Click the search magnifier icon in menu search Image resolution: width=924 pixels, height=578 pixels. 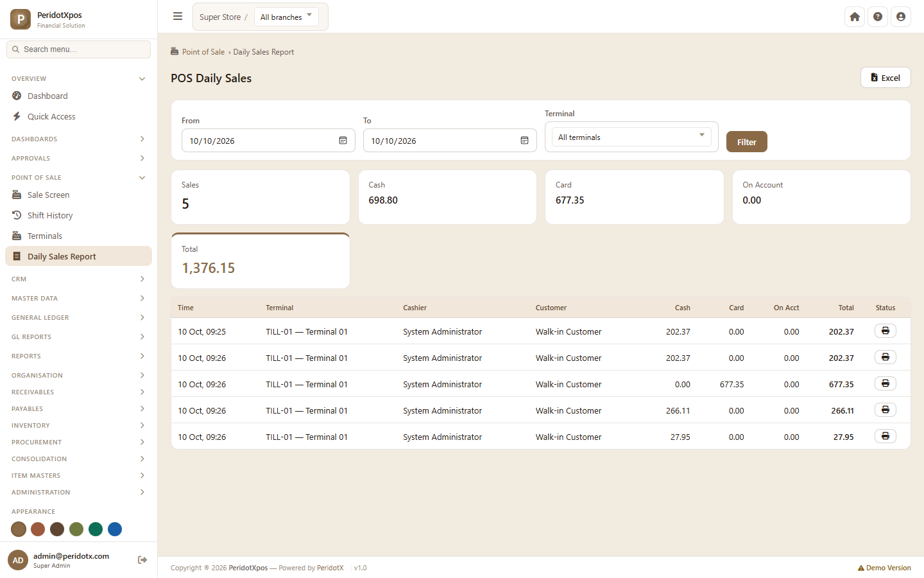click(x=15, y=49)
